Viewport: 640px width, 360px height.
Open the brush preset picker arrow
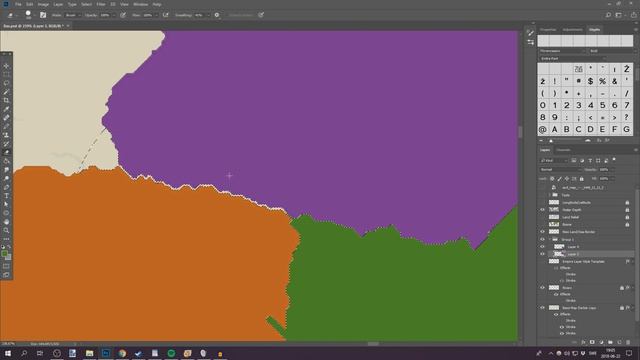34,15
